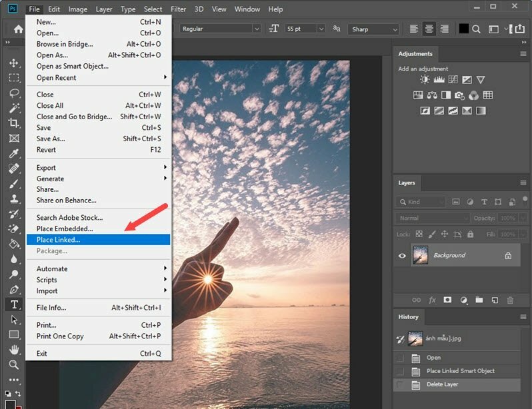
Task: Open the Window menu
Action: coord(247,9)
